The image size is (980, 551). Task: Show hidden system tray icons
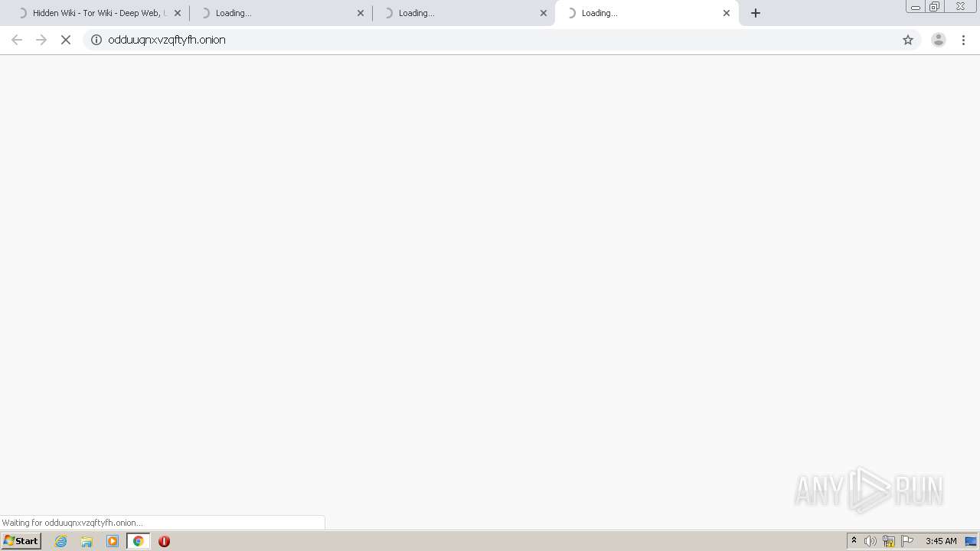coord(854,541)
